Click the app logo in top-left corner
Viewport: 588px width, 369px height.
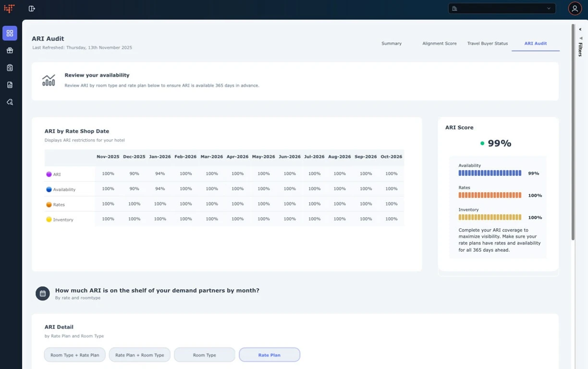pyautogui.click(x=9, y=8)
